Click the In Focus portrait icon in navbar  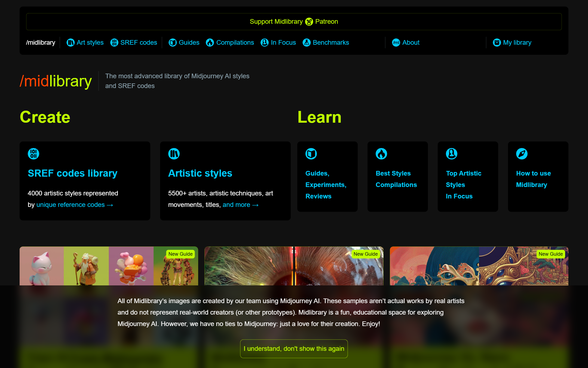[265, 43]
